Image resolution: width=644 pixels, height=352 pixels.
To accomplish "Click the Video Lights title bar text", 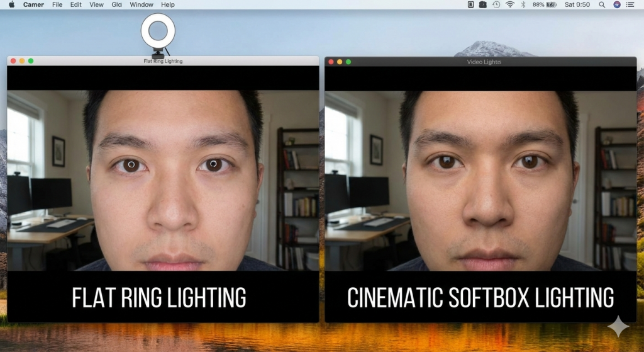I will [484, 62].
